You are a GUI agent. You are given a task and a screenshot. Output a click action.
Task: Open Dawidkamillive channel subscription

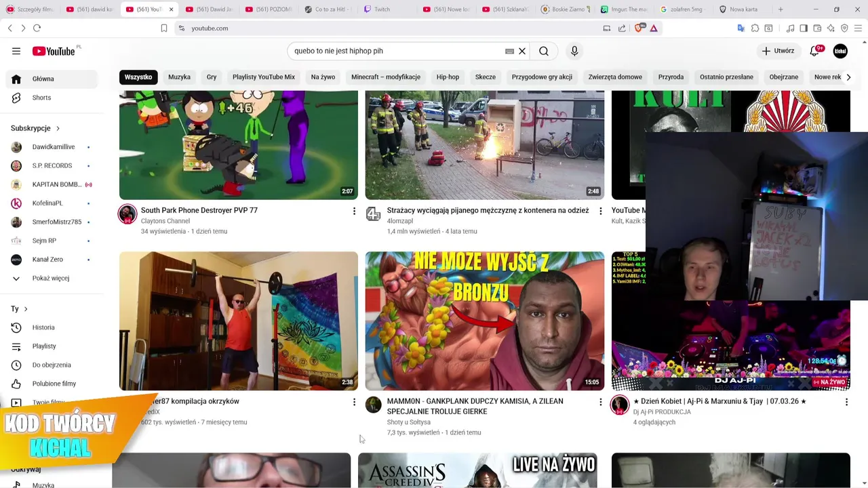tap(52, 147)
